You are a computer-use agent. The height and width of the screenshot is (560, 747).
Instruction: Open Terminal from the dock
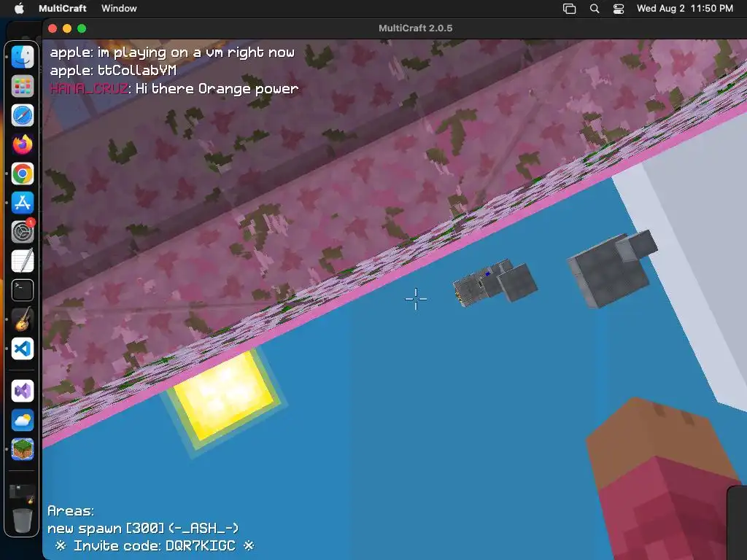[x=23, y=290]
